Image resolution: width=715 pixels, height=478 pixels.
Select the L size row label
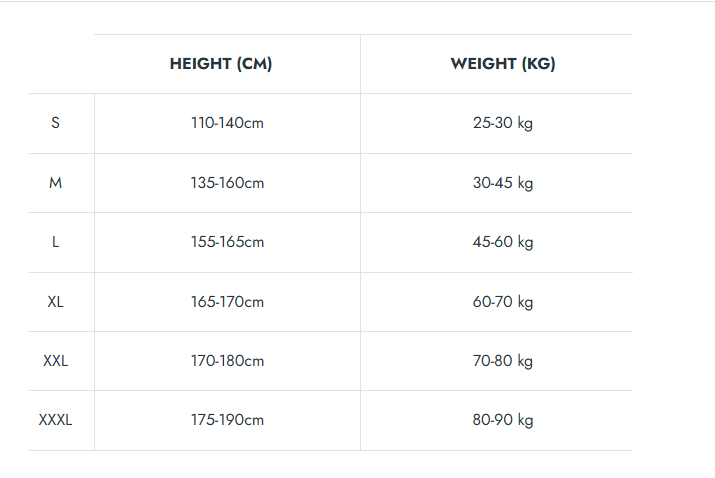tap(55, 242)
